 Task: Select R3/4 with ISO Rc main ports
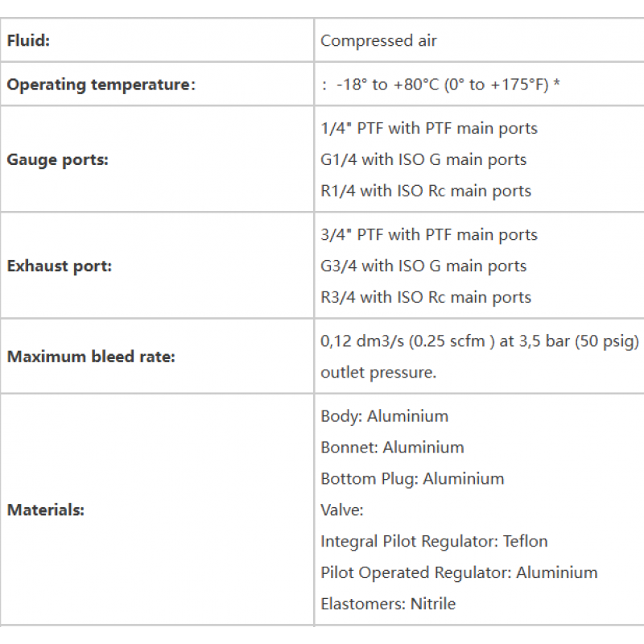click(x=426, y=297)
